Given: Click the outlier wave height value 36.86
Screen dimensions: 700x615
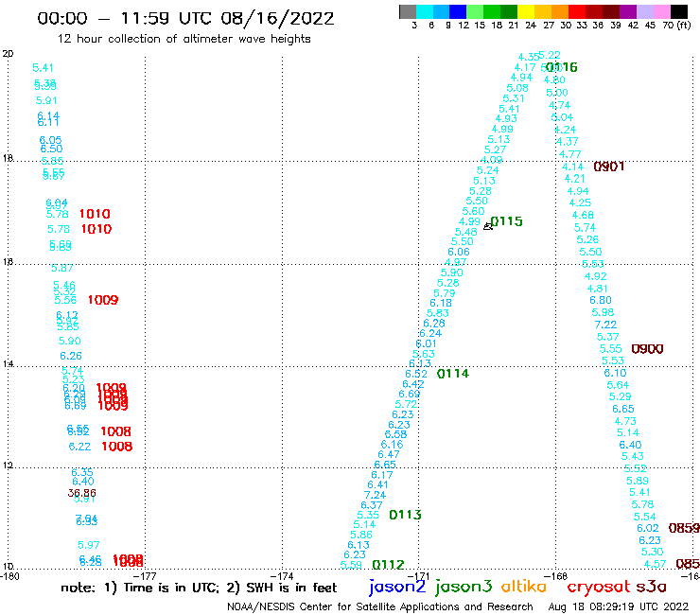Looking at the screenshot, I should (81, 493).
